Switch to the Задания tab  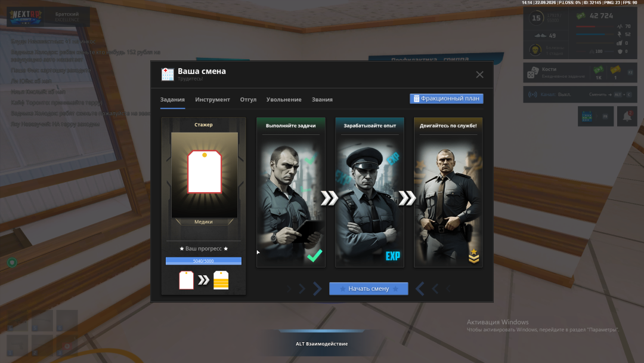[172, 100]
